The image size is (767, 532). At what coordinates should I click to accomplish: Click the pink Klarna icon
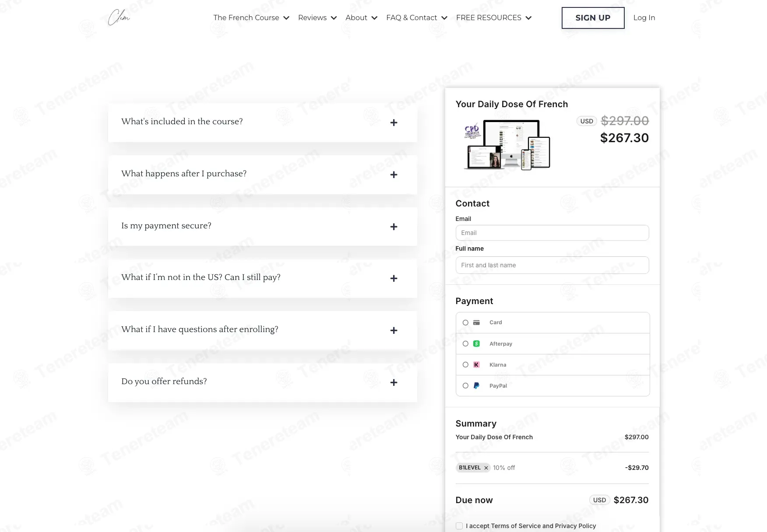pyautogui.click(x=476, y=364)
